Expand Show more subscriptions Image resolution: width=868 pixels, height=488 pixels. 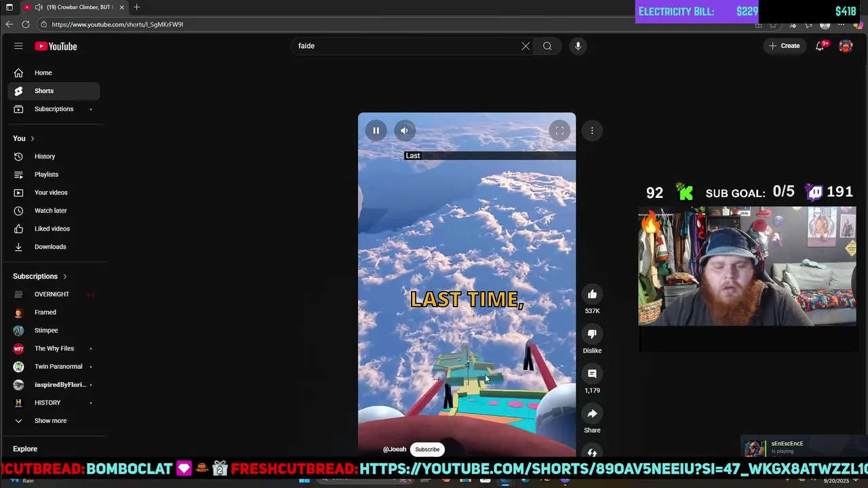coord(54,421)
